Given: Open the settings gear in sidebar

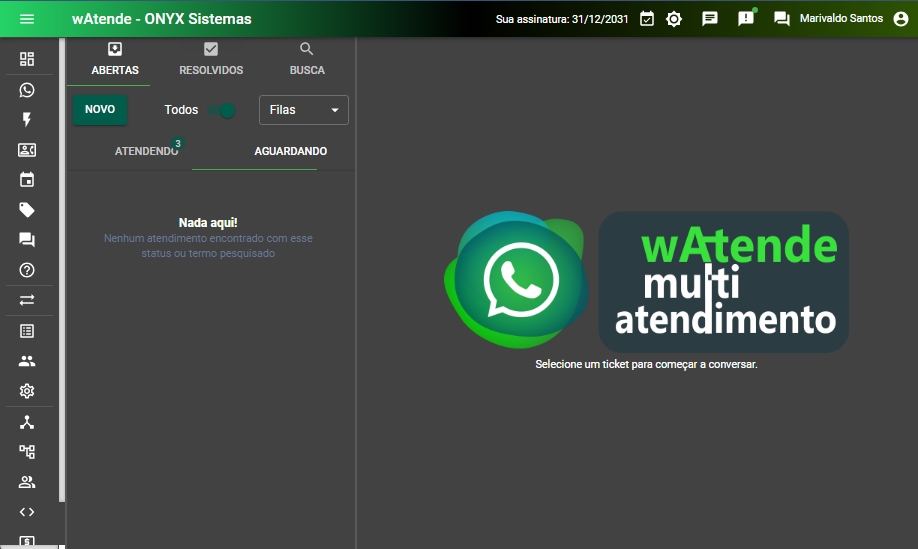Looking at the screenshot, I should [x=27, y=391].
